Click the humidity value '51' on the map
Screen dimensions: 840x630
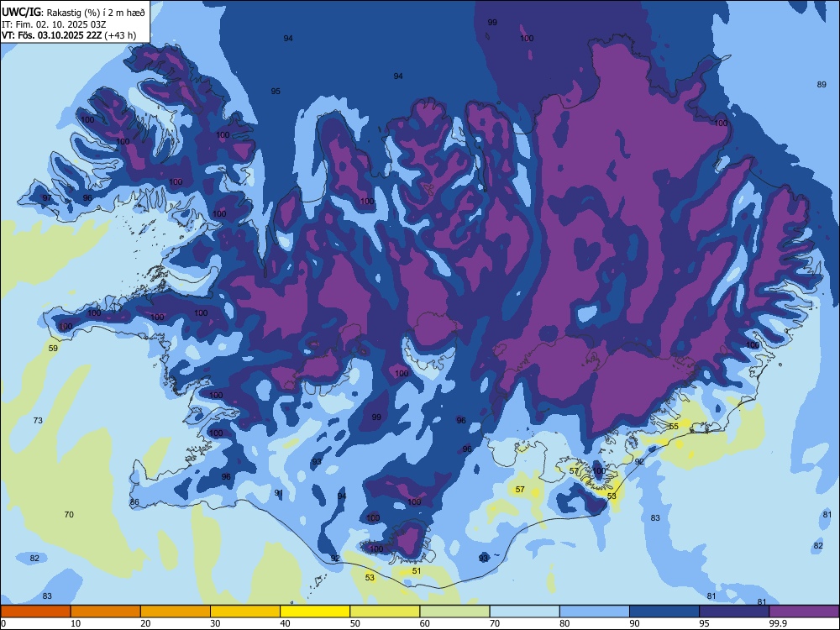[x=417, y=571]
